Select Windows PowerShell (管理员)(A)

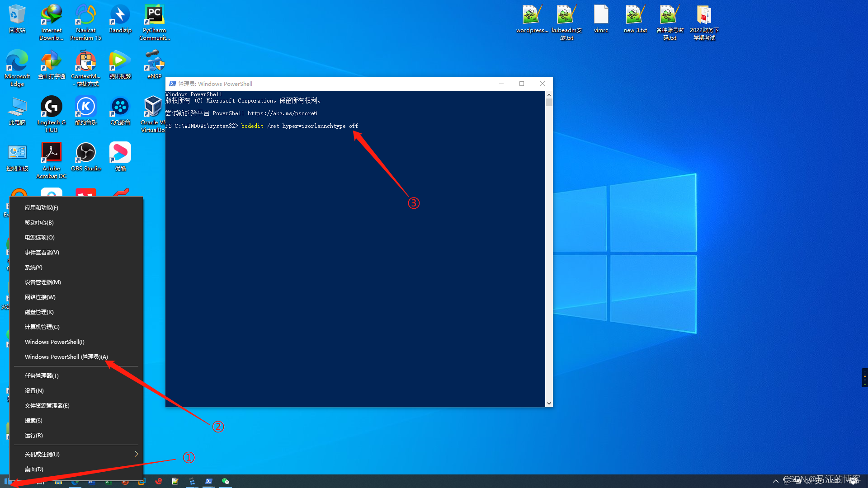[x=66, y=357]
